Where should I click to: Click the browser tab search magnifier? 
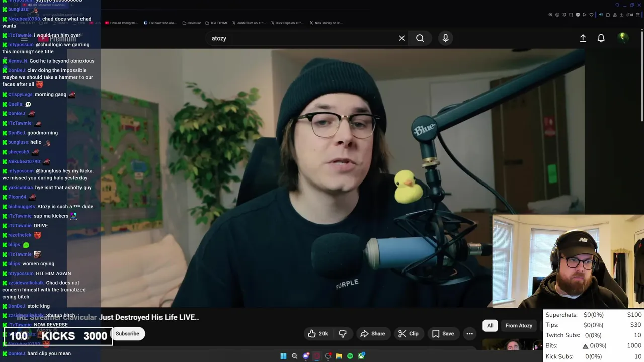pyautogui.click(x=617, y=5)
